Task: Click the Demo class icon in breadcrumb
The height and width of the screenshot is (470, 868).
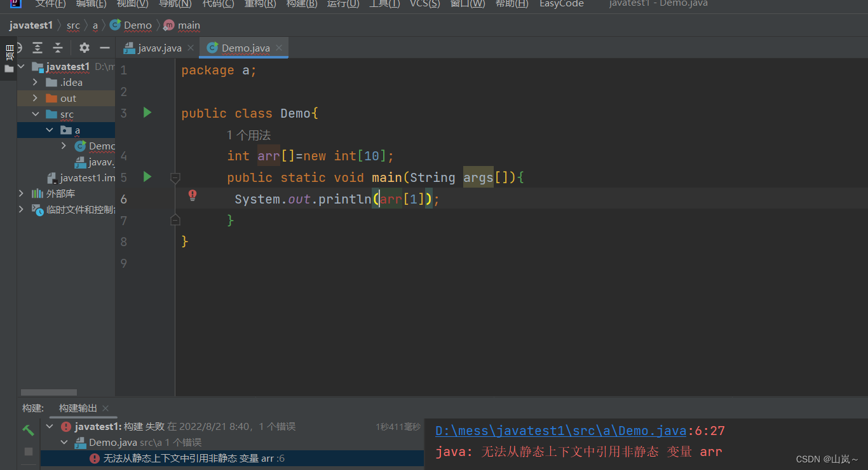Action: pyautogui.click(x=115, y=25)
